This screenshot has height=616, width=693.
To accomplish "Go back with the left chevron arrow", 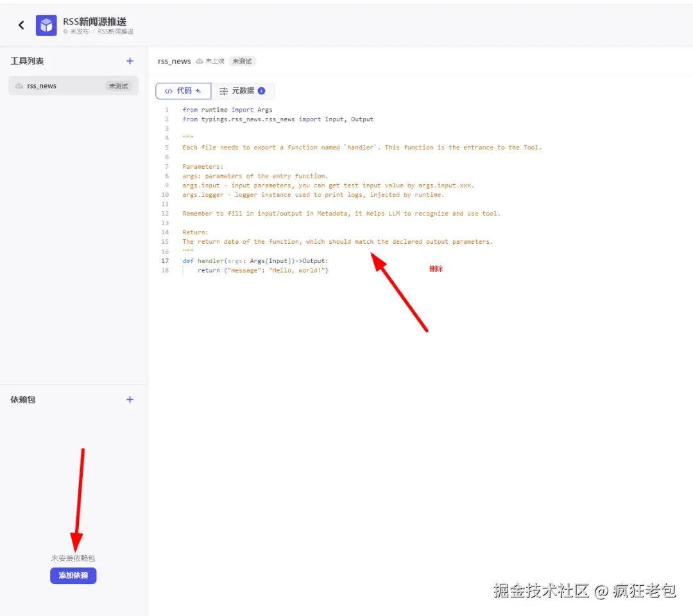I will tap(21, 25).
